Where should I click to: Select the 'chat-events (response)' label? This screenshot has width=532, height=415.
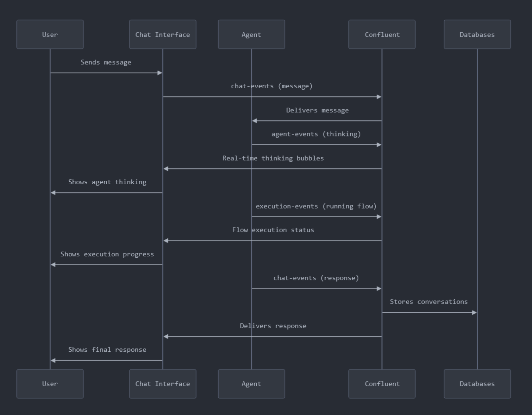point(316,278)
